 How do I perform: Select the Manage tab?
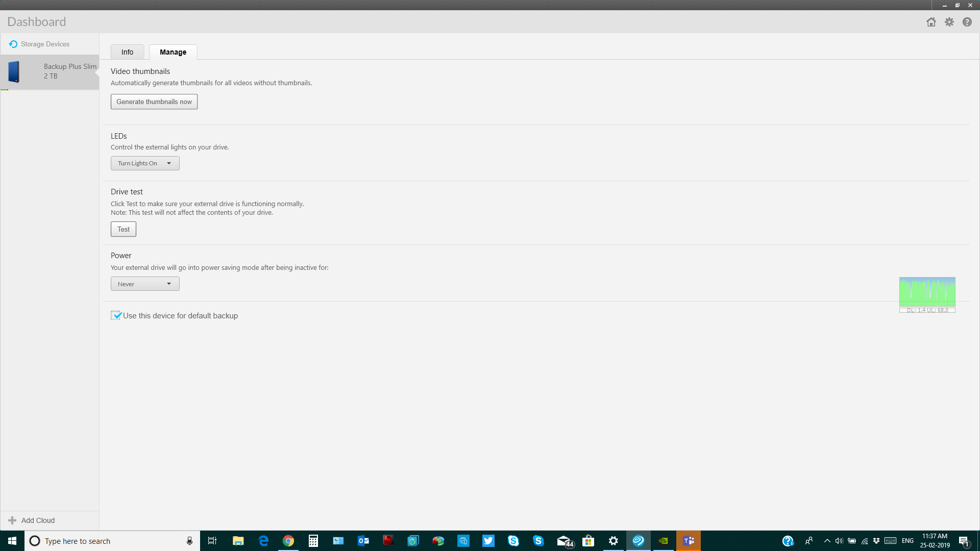tap(173, 52)
